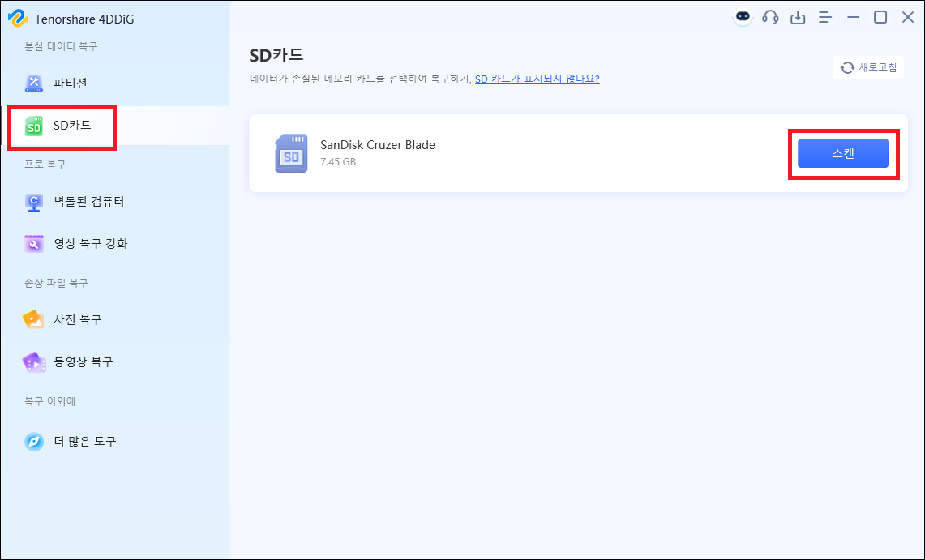The image size is (925, 560).
Task: Open customer support headset icon
Action: [x=770, y=17]
